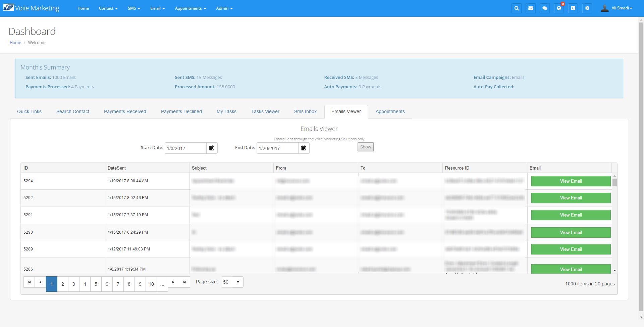644x327 pixels.
Task: Switch to the My Tasks tab
Action: tap(226, 111)
